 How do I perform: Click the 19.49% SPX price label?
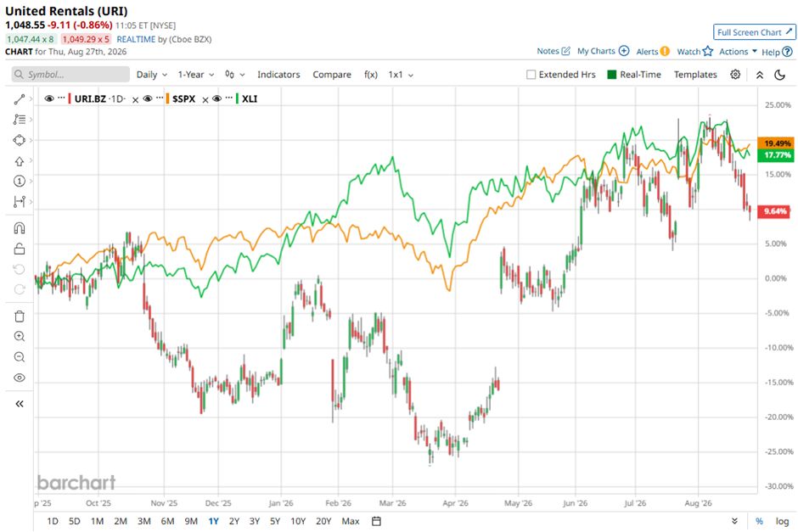coord(776,143)
